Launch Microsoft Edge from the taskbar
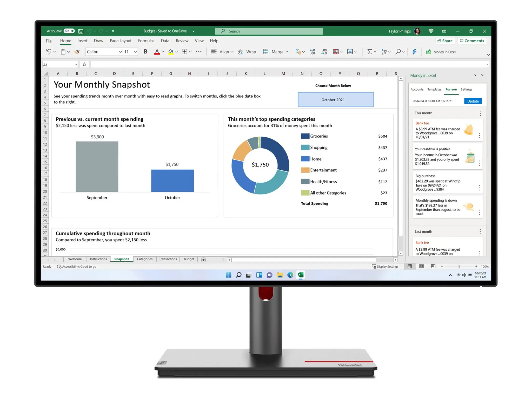The image size is (532, 399). pos(290,275)
